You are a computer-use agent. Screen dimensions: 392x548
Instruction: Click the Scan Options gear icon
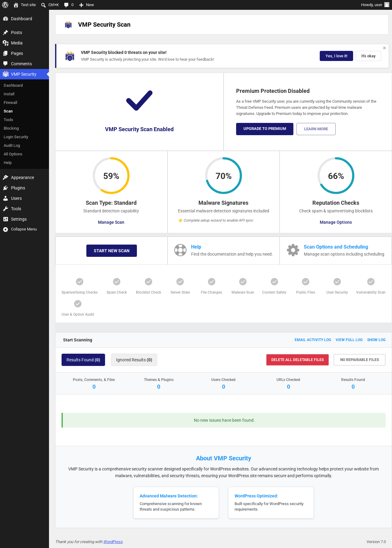tap(293, 250)
